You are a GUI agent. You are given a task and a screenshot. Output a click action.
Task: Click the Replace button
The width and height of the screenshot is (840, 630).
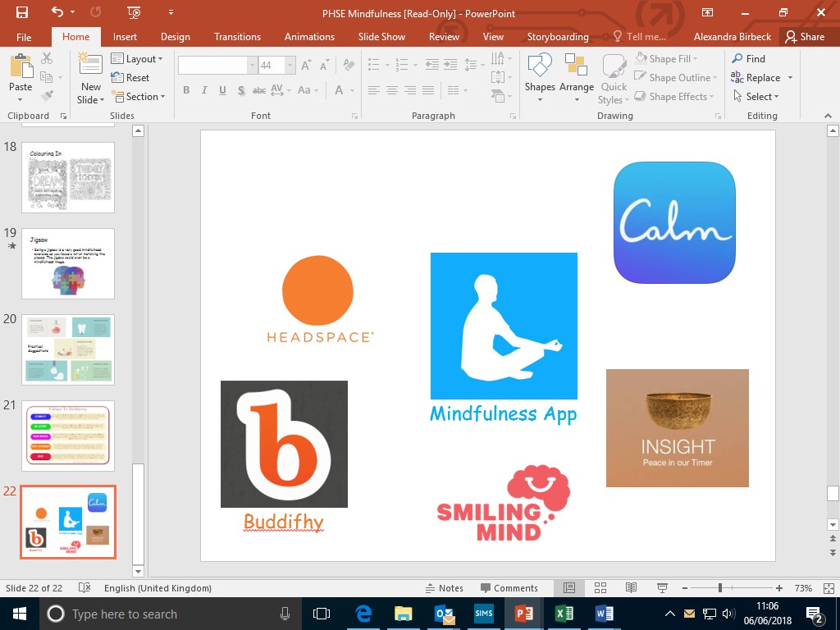[x=756, y=78]
